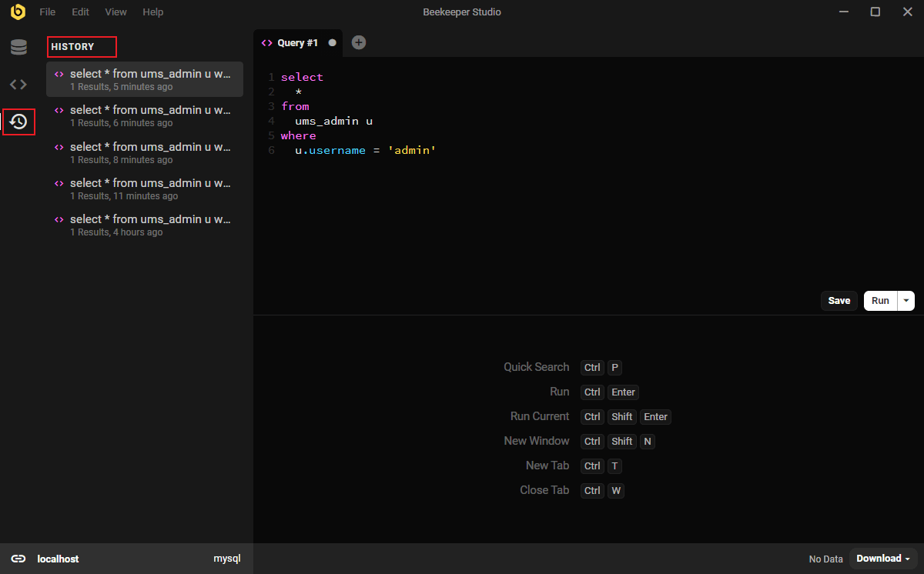Open the Edit menu
The width and height of the screenshot is (924, 574).
[80, 12]
